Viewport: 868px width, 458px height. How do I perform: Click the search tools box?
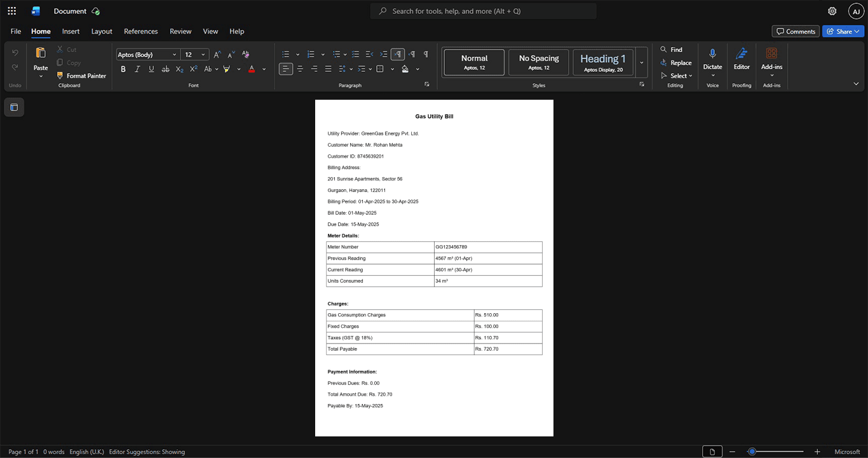click(484, 11)
